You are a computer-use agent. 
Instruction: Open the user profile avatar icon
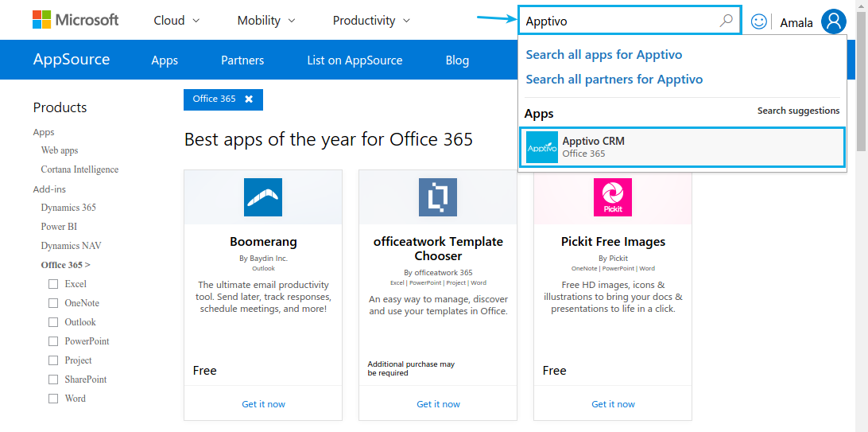[x=834, y=21]
